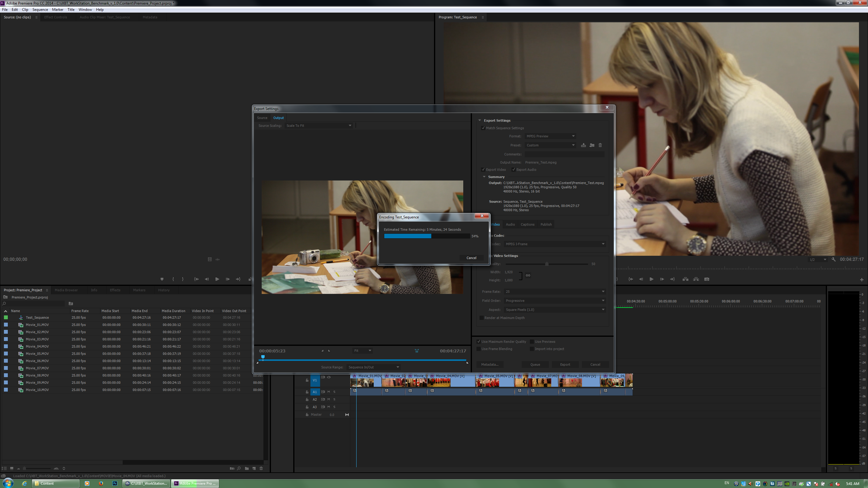Image resolution: width=868 pixels, height=488 pixels.
Task: Click the Delete Preset trash icon
Action: [x=600, y=145]
